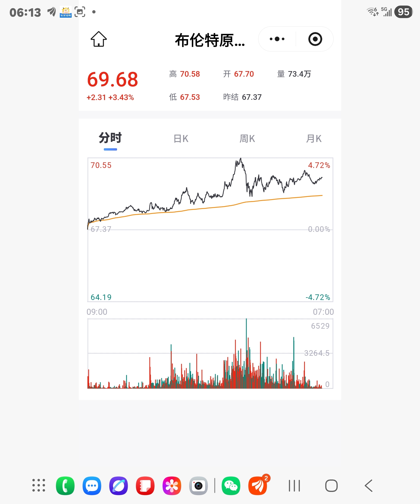Open the Gallery flower app
Screen dimensions: 420x504
pos(172,486)
